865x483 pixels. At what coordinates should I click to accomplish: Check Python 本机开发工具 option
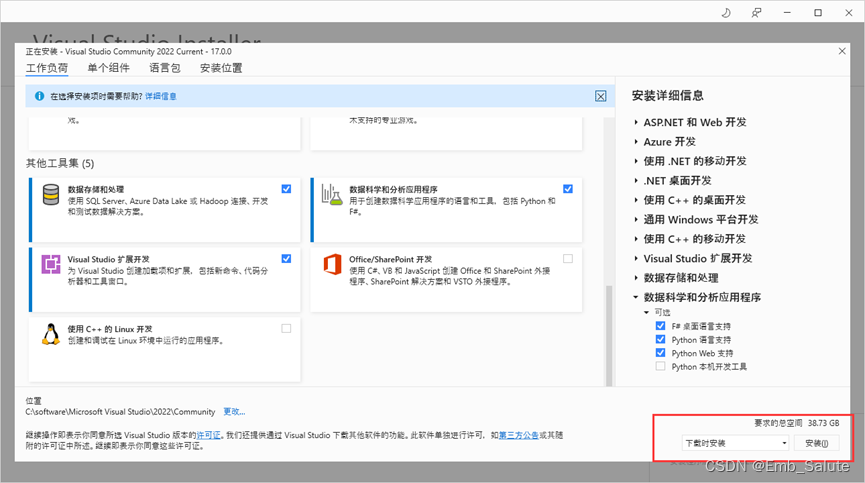coord(660,366)
